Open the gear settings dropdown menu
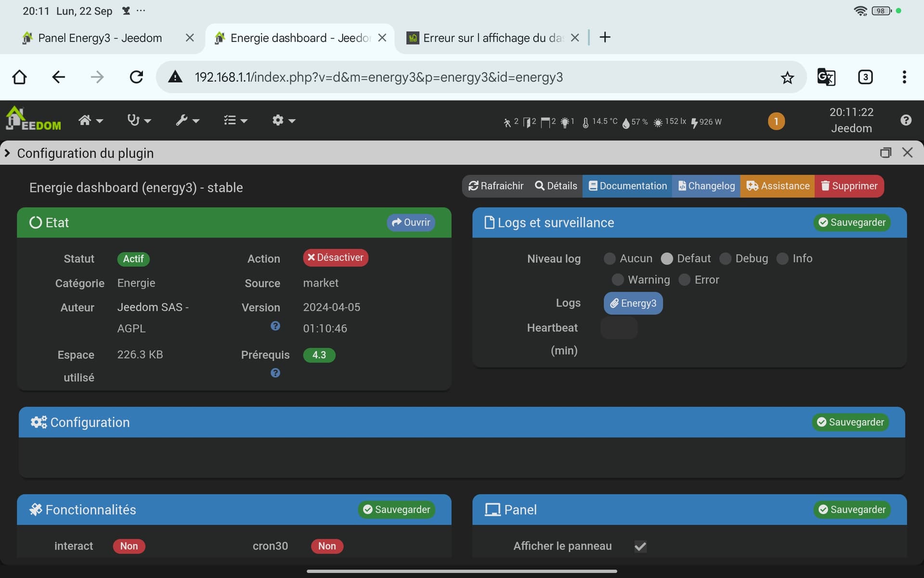924x578 pixels. [x=283, y=120]
